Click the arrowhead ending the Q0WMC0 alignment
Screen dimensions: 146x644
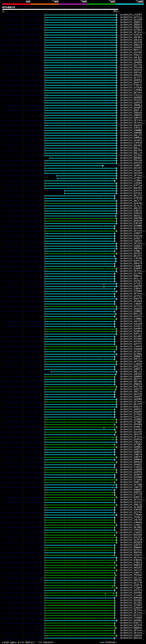point(103,165)
